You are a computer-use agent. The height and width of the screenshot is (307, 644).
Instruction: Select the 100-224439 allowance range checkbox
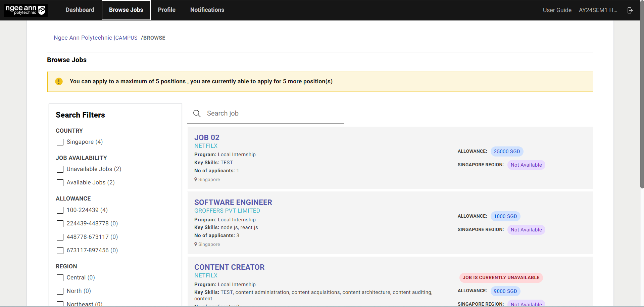coord(60,210)
